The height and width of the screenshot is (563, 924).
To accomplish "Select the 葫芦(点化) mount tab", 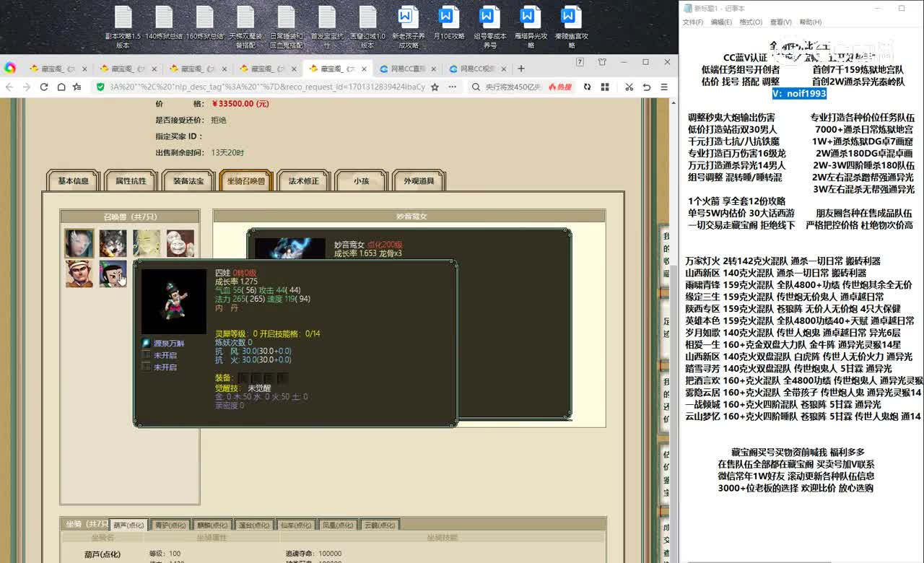I will pyautogui.click(x=129, y=525).
